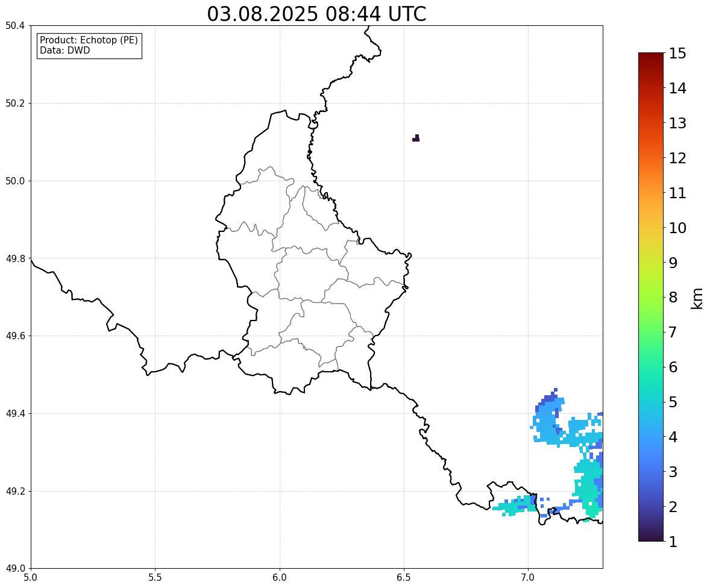Click the colorbar label '10'

[x=677, y=228]
